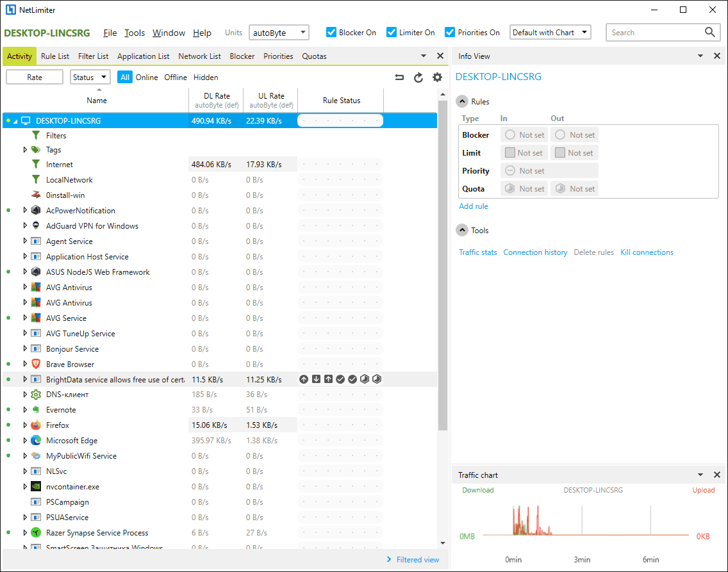Open the Tools menu

tap(135, 33)
